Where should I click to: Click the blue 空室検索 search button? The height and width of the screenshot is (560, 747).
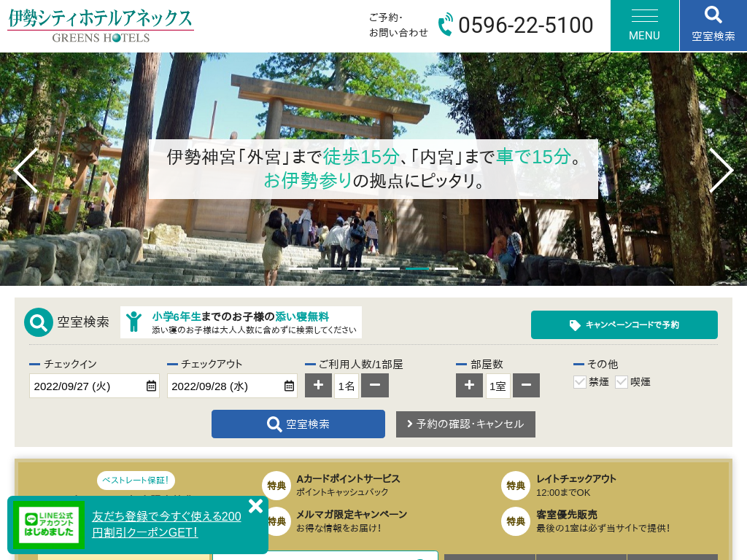tap(298, 424)
